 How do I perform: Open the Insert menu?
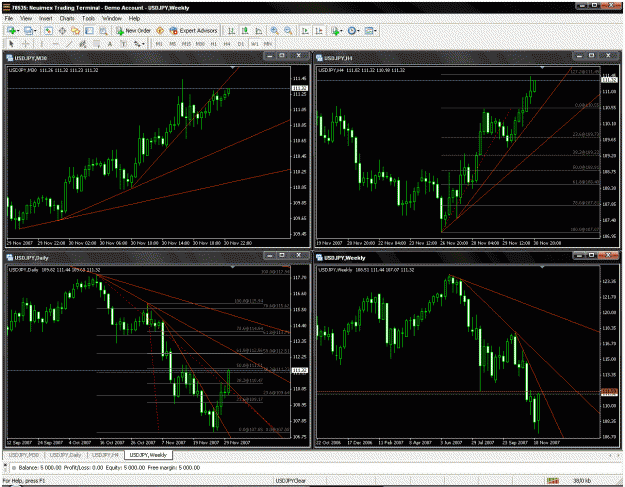point(46,18)
